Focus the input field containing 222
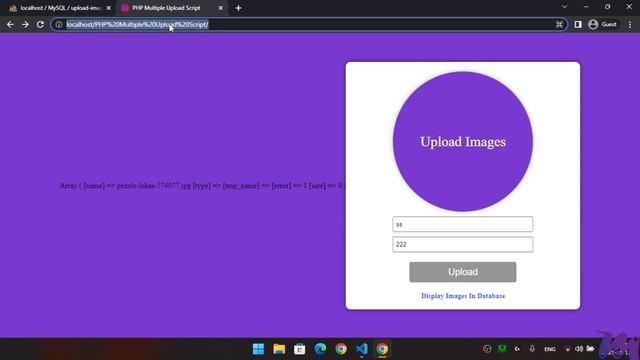The height and width of the screenshot is (360, 640). click(462, 244)
